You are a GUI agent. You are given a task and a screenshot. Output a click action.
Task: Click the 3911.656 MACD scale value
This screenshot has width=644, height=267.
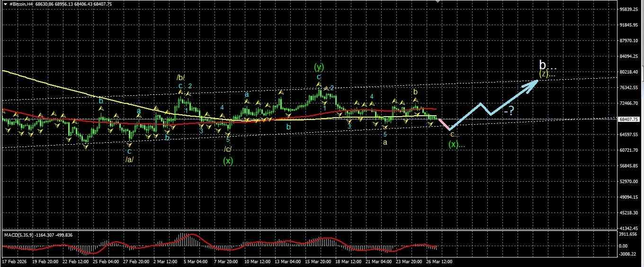coord(628,234)
